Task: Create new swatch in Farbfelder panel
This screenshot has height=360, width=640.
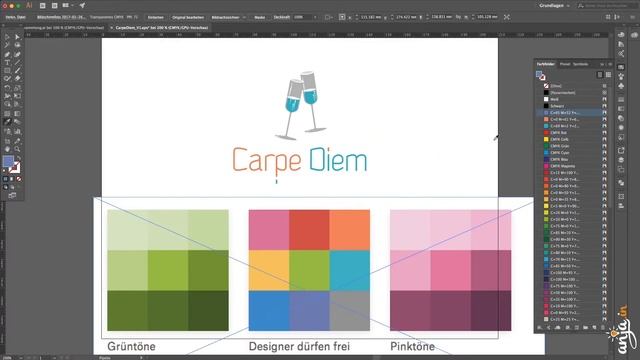Action: pos(594,327)
